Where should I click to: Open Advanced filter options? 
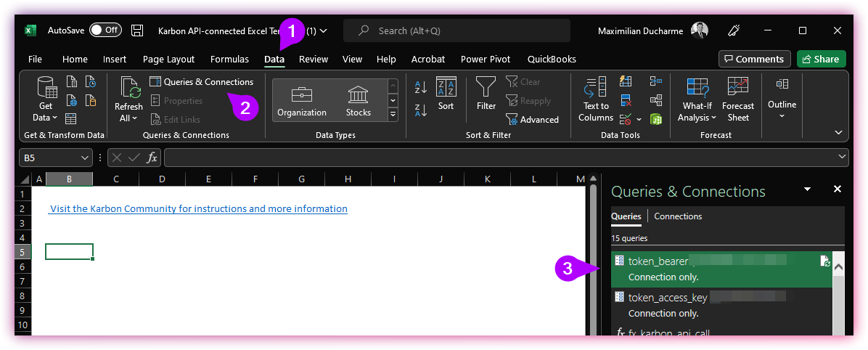532,119
